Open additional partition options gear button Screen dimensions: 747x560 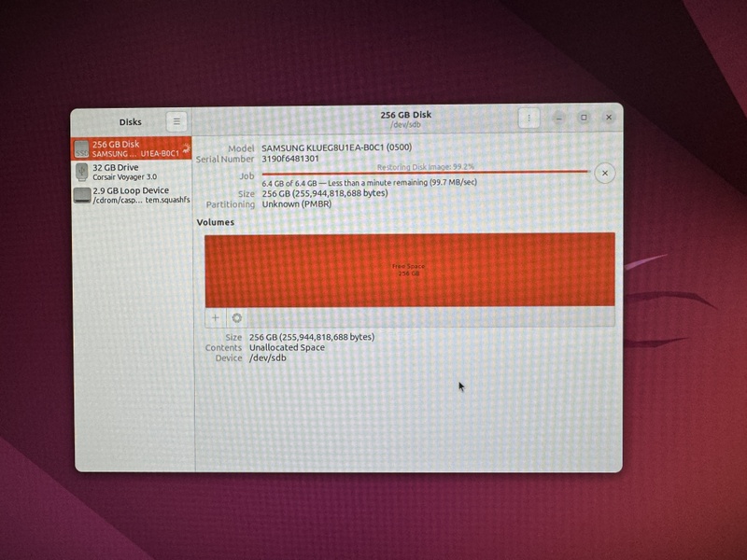(x=237, y=317)
